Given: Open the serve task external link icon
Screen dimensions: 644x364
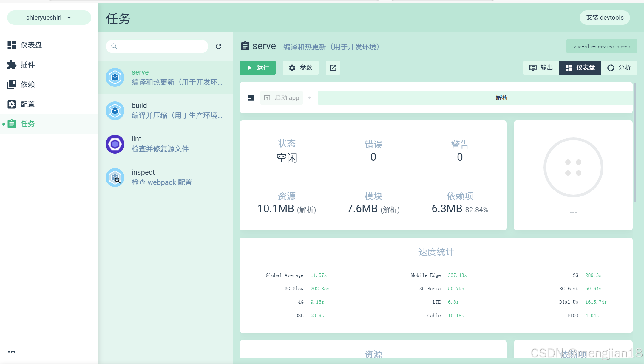Looking at the screenshot, I should pos(333,68).
